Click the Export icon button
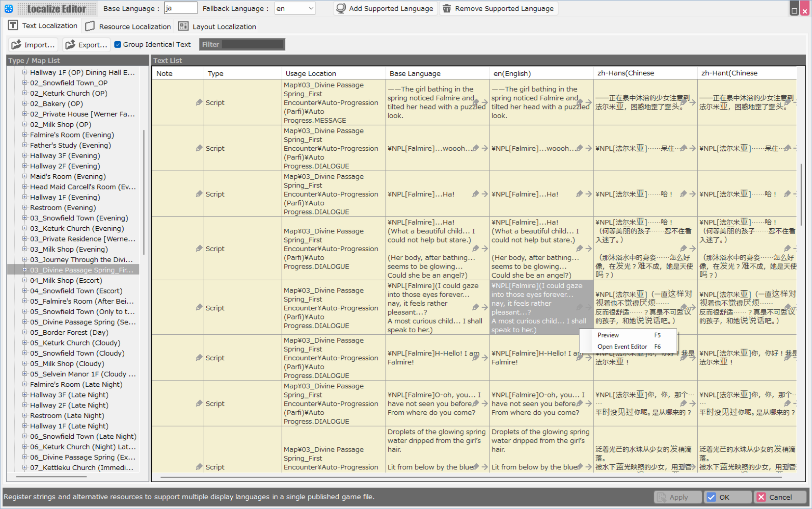Image resolution: width=812 pixels, height=509 pixels. click(x=70, y=45)
